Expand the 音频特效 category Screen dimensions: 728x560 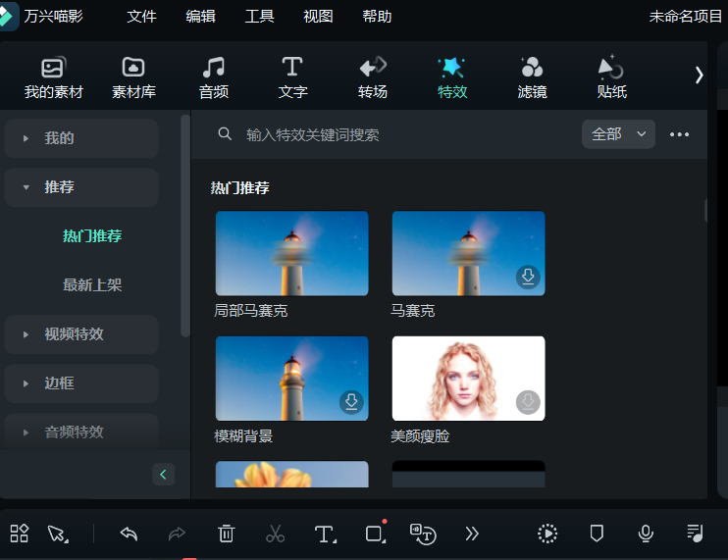point(81,432)
